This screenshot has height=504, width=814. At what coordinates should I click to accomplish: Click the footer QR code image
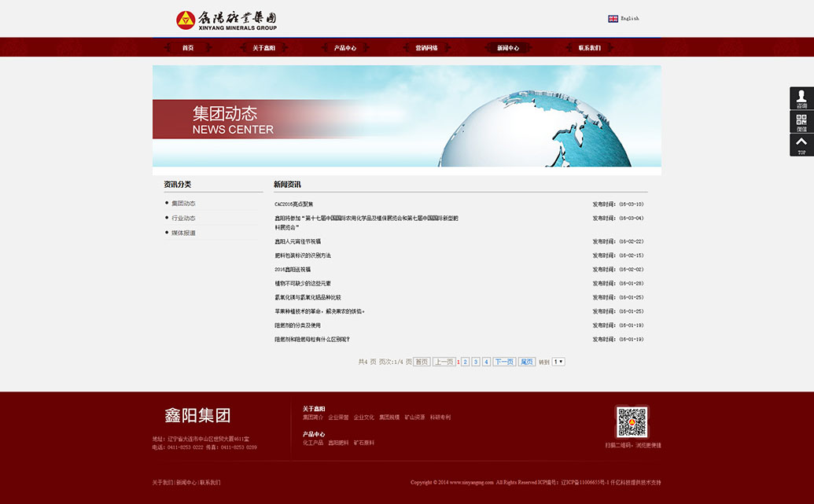click(632, 422)
